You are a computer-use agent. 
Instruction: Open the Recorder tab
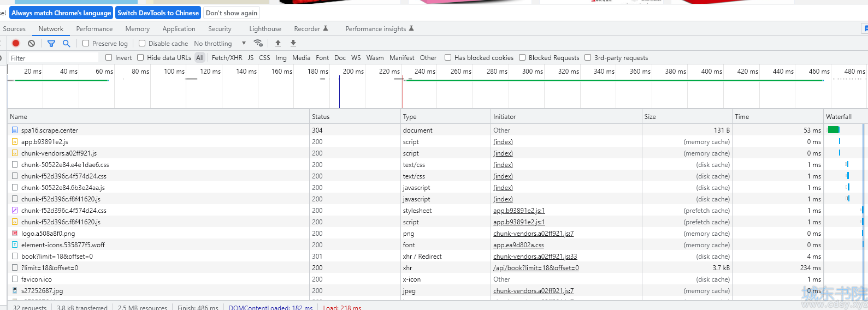[x=311, y=29]
